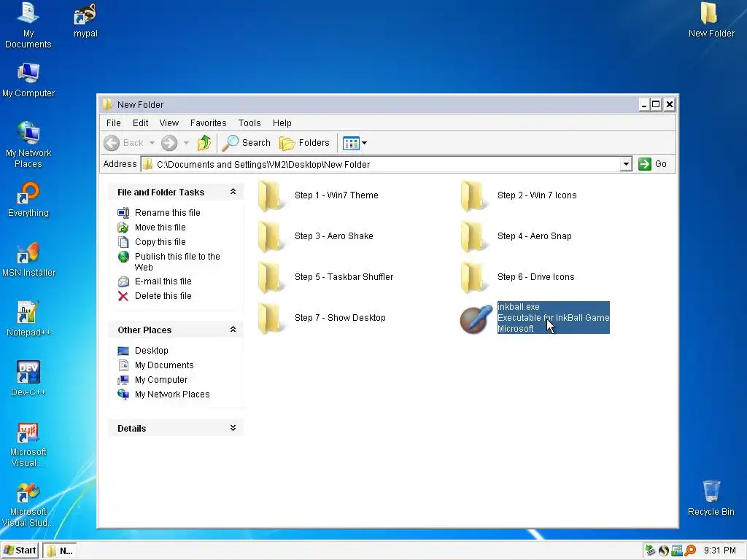
Task: Select the Step 7 - Show Desktop folder
Action: 322,318
